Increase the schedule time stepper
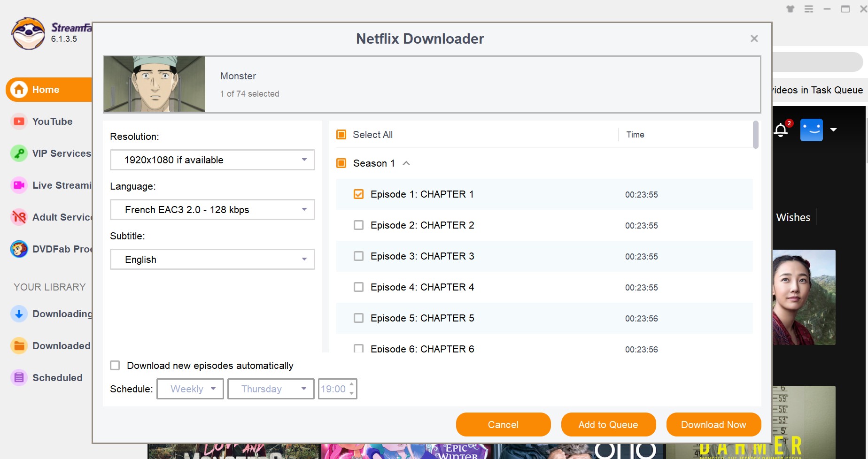This screenshot has height=459, width=868. [x=352, y=384]
